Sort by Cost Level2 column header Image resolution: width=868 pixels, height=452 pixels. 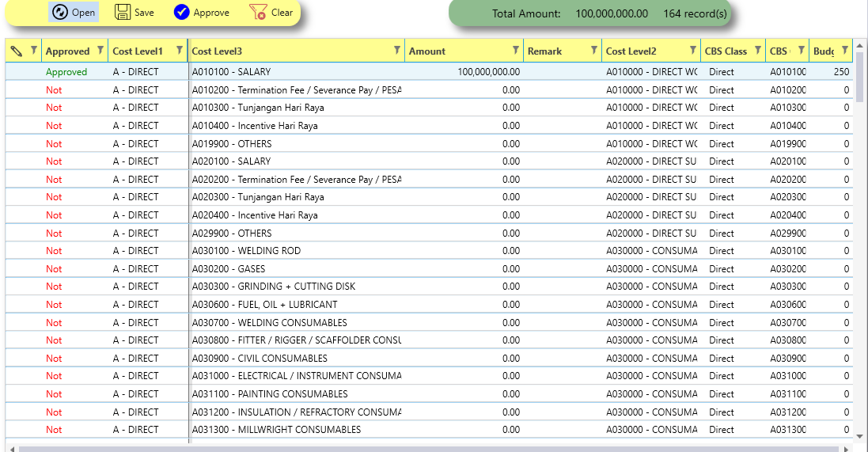tap(631, 51)
